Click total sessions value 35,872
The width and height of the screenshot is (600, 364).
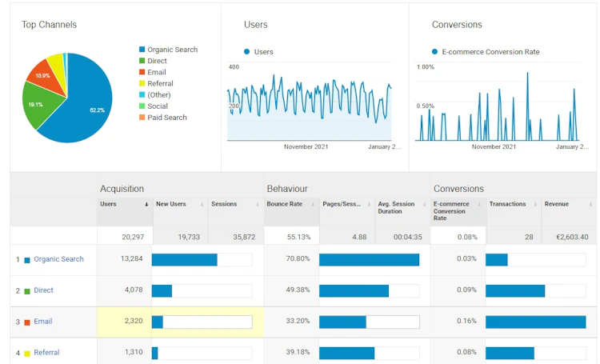point(244,237)
